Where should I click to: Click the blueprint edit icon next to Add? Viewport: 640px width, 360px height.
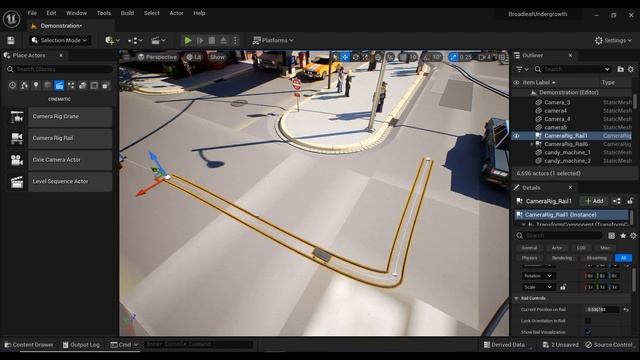pos(617,201)
